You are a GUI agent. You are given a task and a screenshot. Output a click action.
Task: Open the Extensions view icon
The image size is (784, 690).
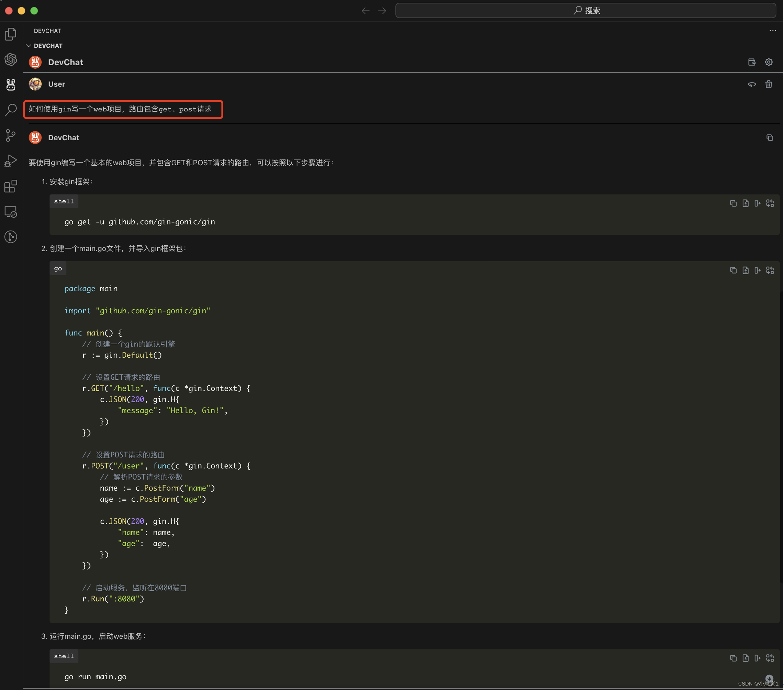pos(11,186)
